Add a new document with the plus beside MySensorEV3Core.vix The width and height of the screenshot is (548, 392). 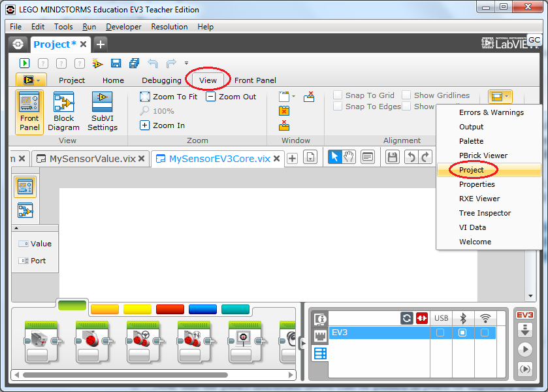pos(292,158)
